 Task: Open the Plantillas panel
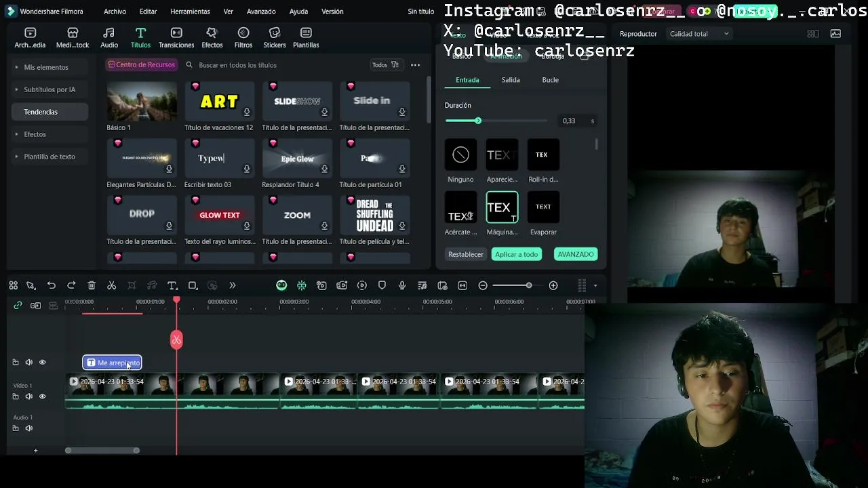[x=306, y=38]
